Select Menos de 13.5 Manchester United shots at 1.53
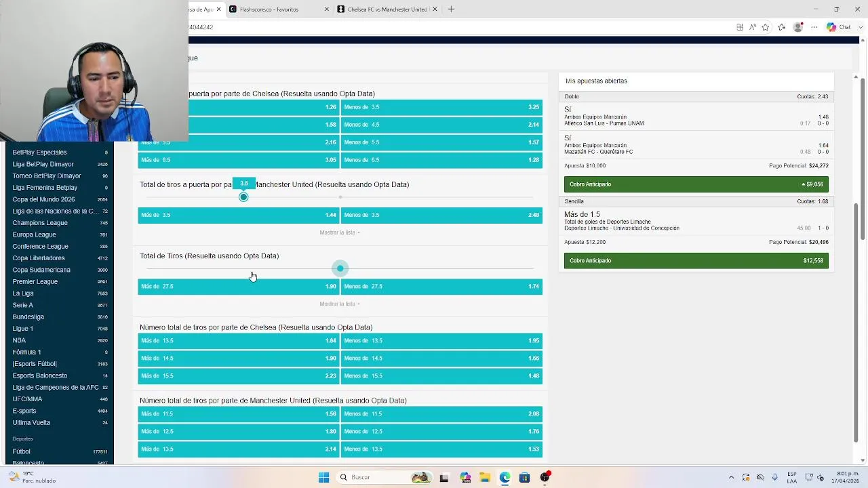 [x=441, y=449]
